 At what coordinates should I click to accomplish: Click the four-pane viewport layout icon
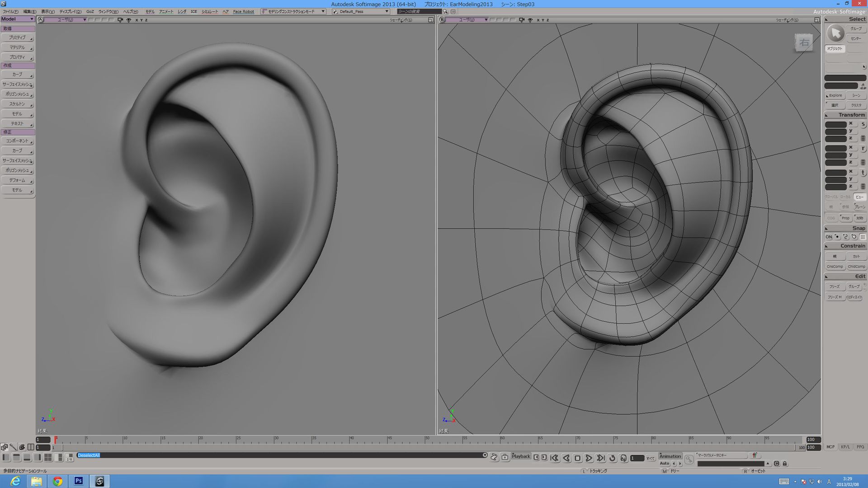48,457
